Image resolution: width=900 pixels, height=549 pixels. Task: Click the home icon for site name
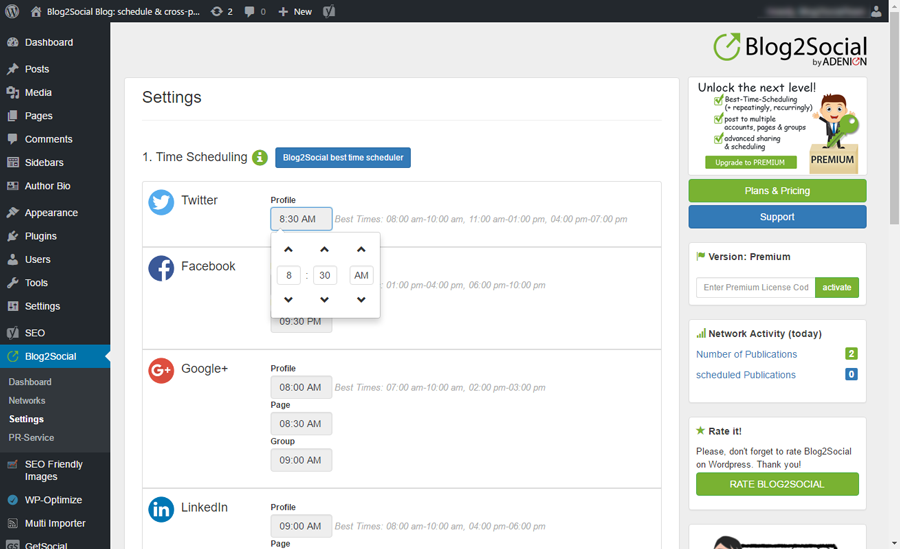pyautogui.click(x=36, y=11)
